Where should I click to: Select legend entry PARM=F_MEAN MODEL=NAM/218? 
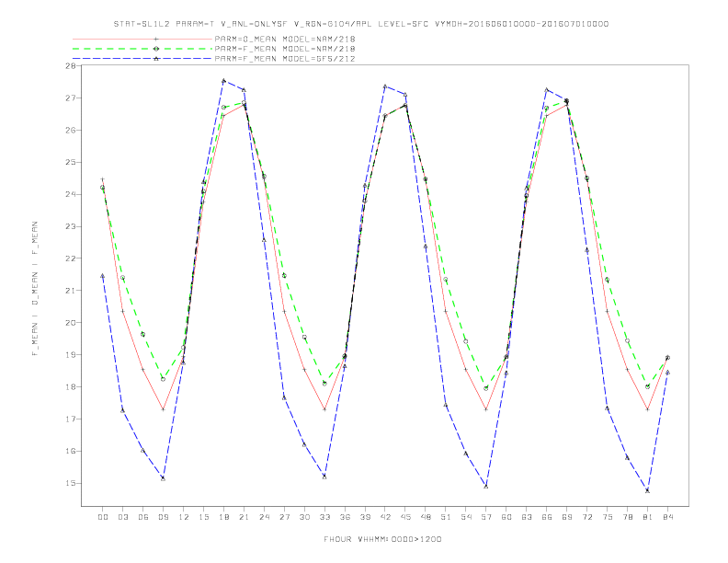285,49
